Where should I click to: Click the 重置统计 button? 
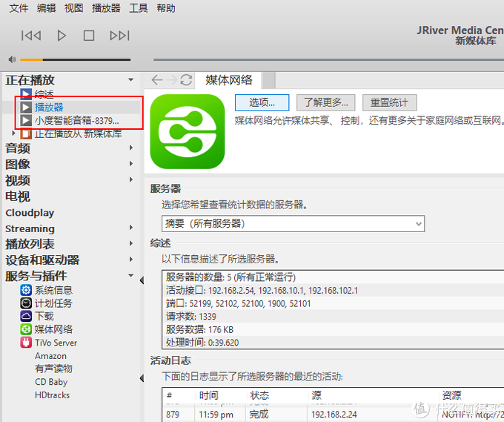pyautogui.click(x=390, y=102)
